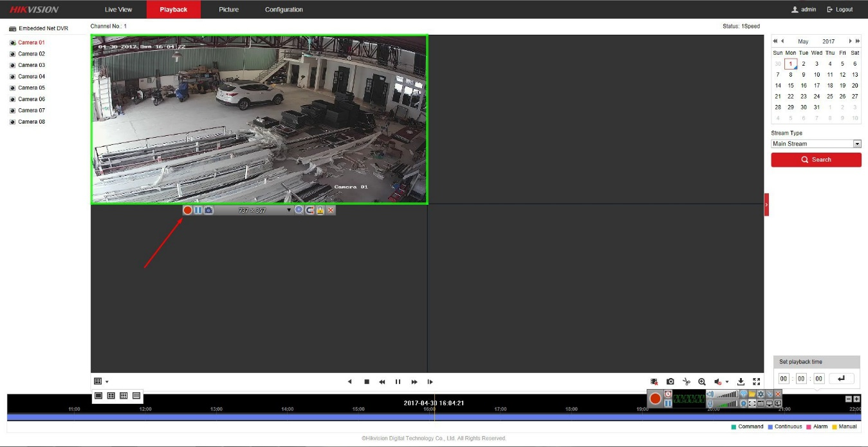The width and height of the screenshot is (868, 447).
Task: Enable digital zoom magnifier icon
Action: click(x=702, y=382)
